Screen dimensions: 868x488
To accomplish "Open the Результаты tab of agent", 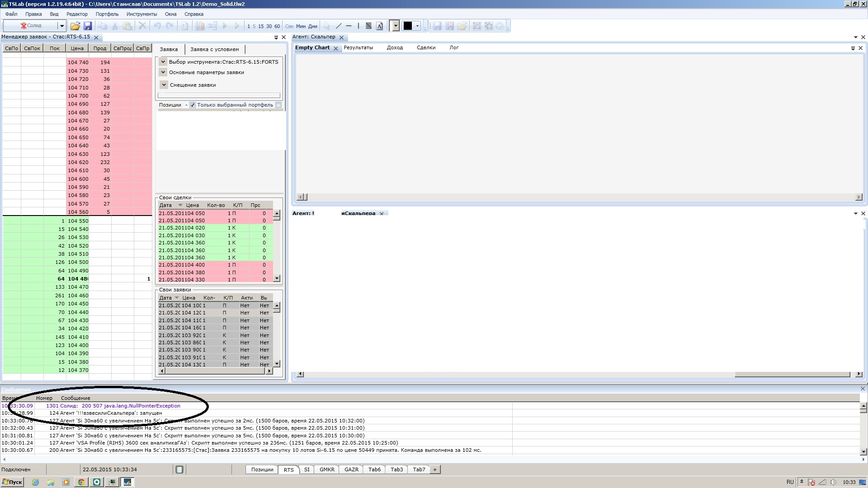I will [358, 47].
